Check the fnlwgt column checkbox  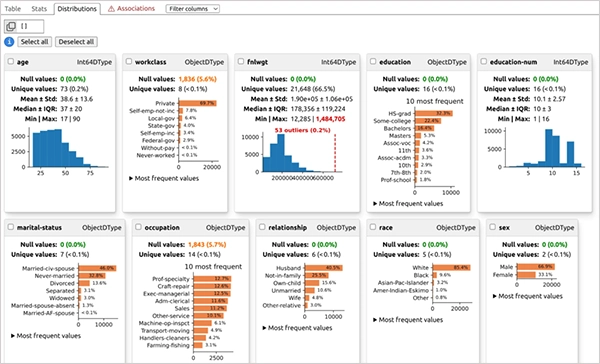pyautogui.click(x=241, y=61)
